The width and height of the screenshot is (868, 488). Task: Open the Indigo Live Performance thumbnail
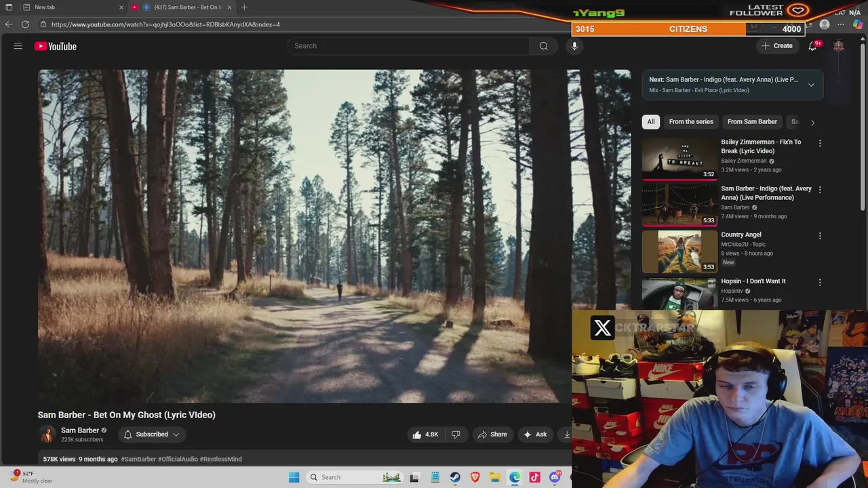[x=679, y=205]
